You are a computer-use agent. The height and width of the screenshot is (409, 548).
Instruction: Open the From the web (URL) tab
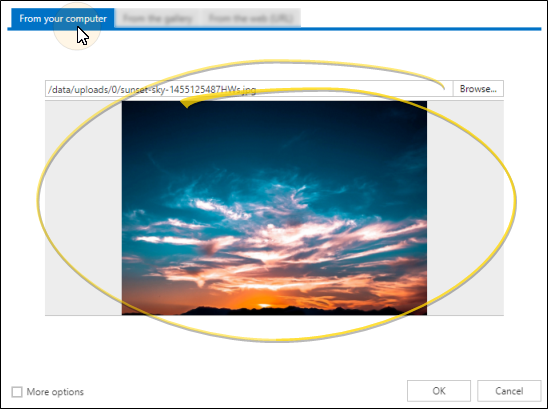click(251, 18)
